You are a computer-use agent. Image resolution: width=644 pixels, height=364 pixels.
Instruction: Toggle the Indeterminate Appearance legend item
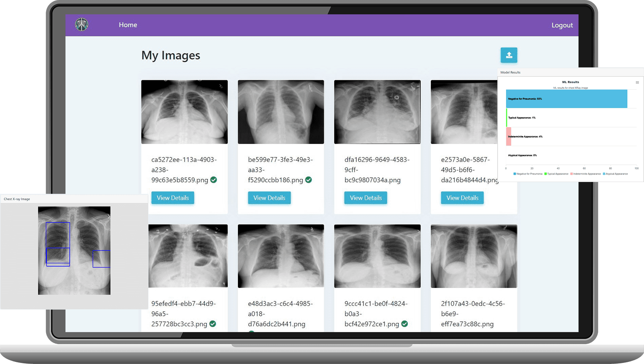[586, 174]
